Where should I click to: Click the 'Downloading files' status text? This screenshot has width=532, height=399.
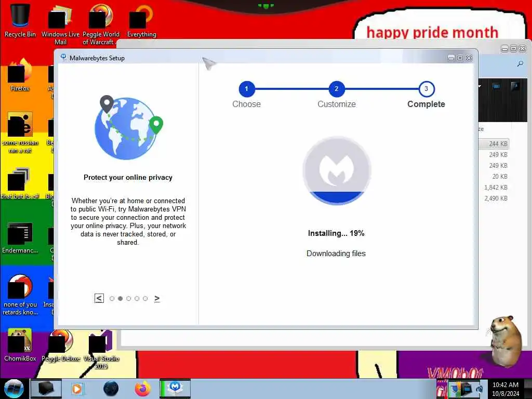[x=336, y=254]
